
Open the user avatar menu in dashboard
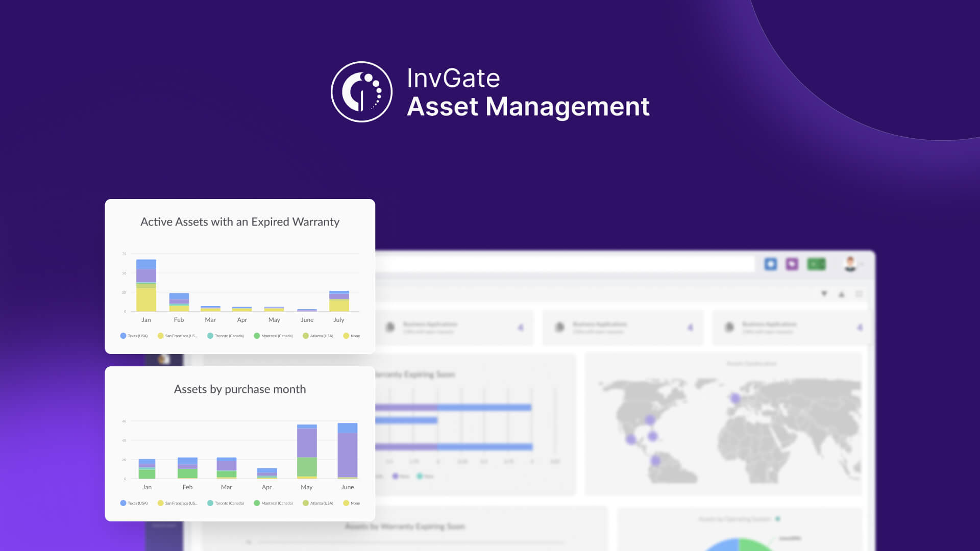pos(850,264)
